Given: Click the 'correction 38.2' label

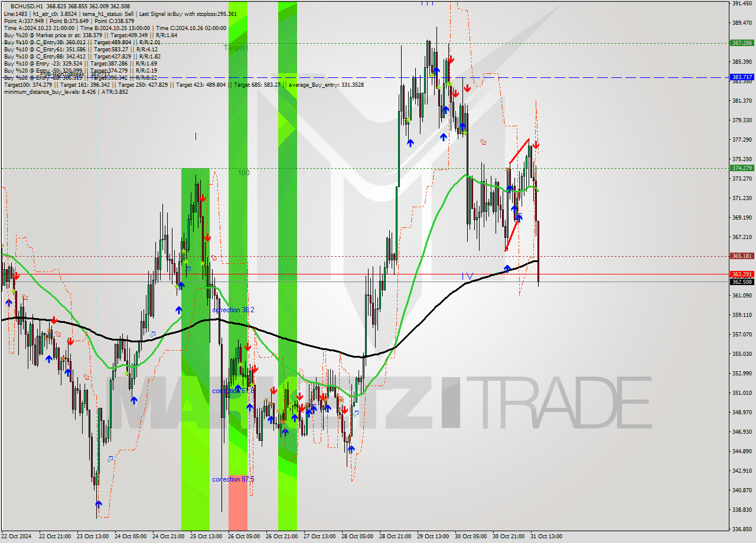Looking at the screenshot, I should tap(233, 310).
